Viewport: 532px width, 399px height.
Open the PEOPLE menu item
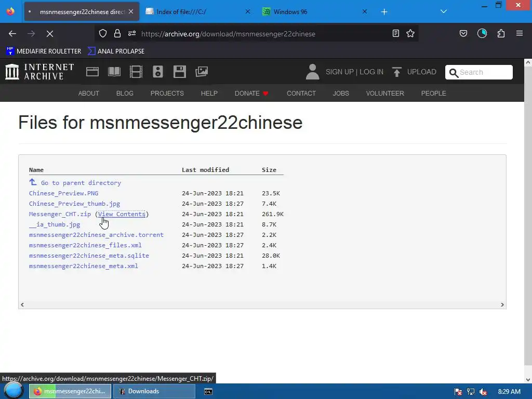[434, 94]
